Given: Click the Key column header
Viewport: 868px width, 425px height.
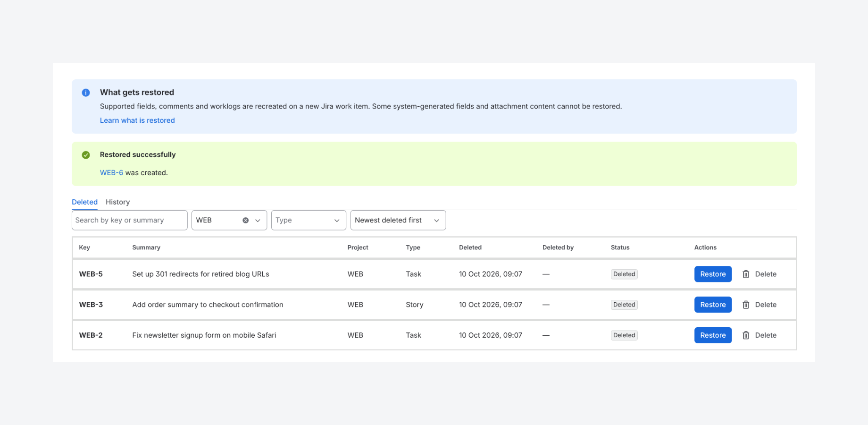Looking at the screenshot, I should [84, 247].
